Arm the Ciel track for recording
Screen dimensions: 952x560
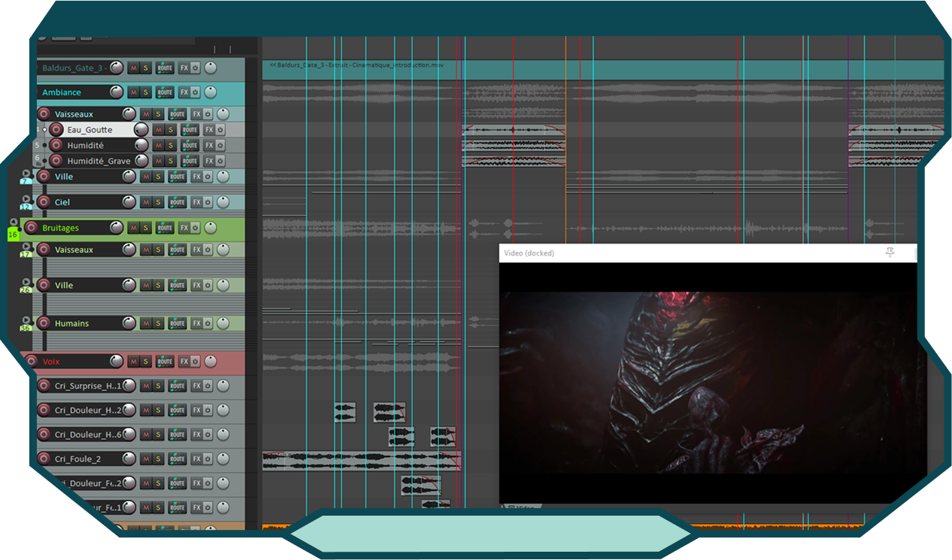pyautogui.click(x=44, y=202)
